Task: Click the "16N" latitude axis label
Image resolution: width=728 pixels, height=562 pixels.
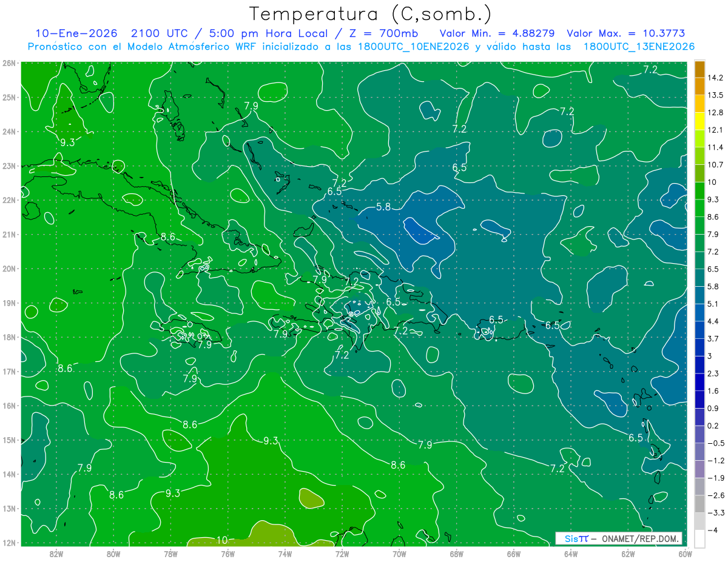Action: tap(9, 406)
